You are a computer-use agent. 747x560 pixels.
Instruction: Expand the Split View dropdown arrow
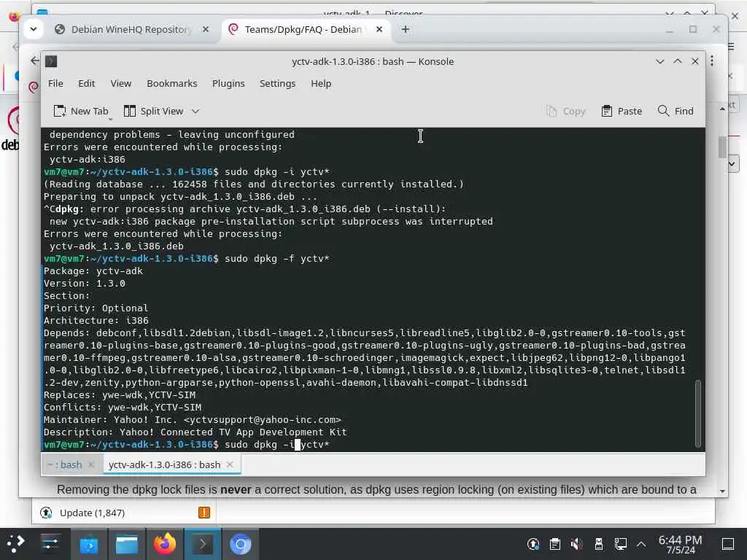196,111
